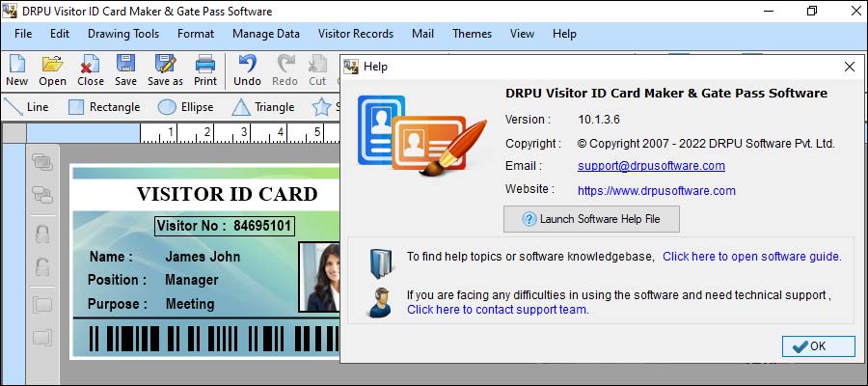Click the Close document toolbar icon
868x386 pixels.
pyautogui.click(x=90, y=64)
